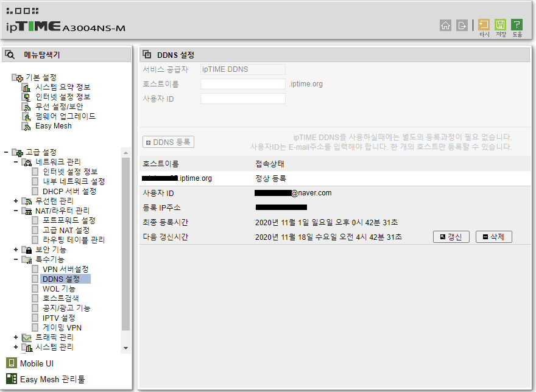Open 공지/광고 기능 page

click(66, 308)
